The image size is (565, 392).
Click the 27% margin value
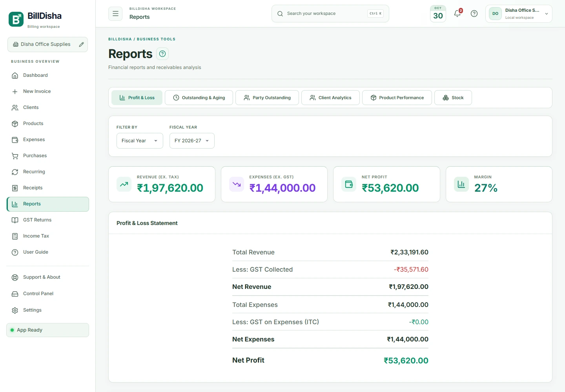(x=486, y=188)
